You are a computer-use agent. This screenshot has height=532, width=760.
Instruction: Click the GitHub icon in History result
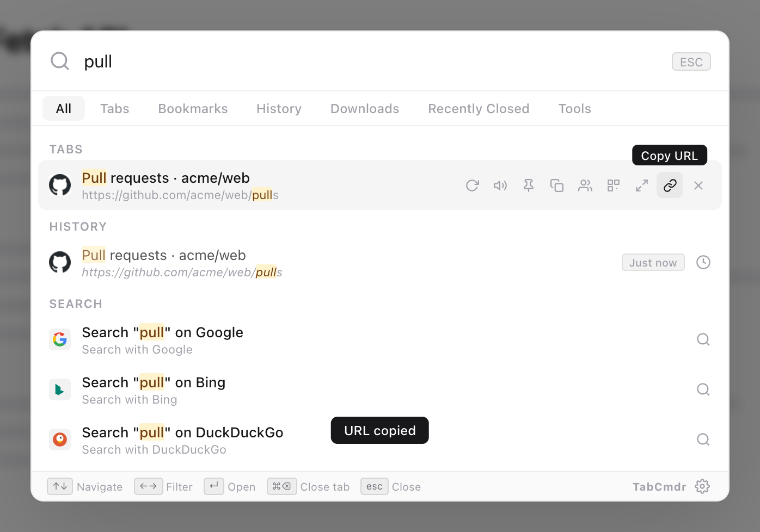(60, 262)
